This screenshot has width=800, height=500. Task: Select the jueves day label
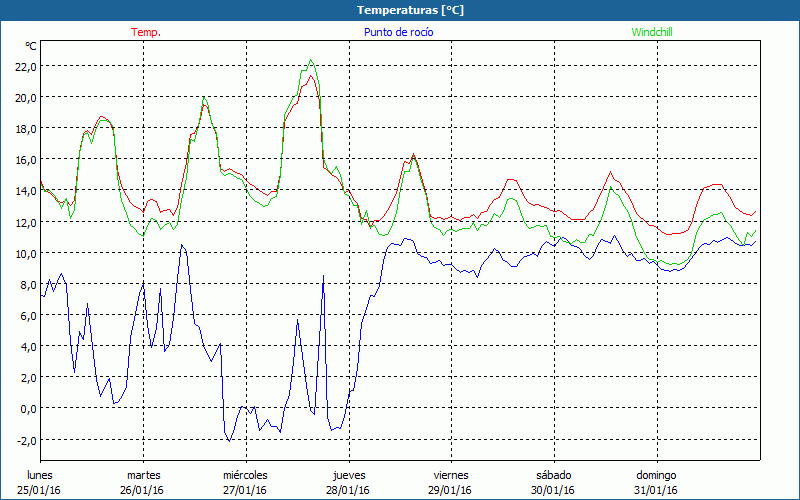pos(349,475)
